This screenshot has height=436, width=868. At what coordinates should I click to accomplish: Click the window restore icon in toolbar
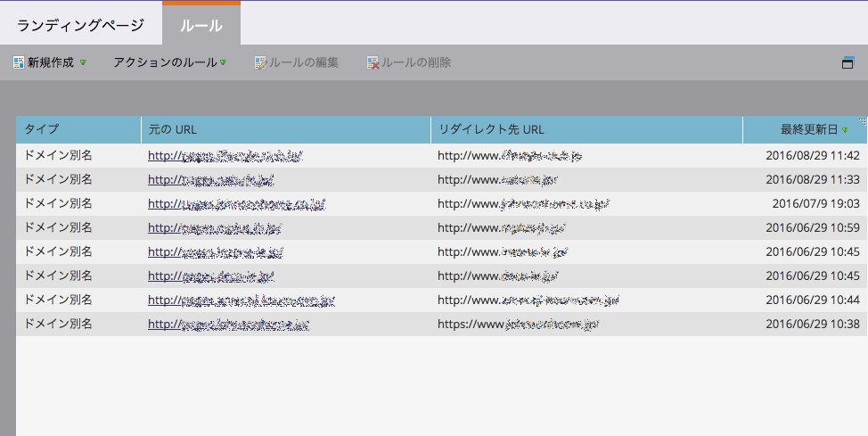[x=848, y=62]
